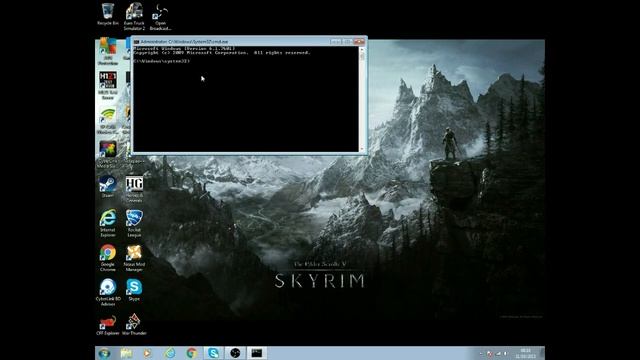Image resolution: width=640 pixels, height=360 pixels.
Task: Open Google Chrome from the taskbar
Action: point(191,353)
